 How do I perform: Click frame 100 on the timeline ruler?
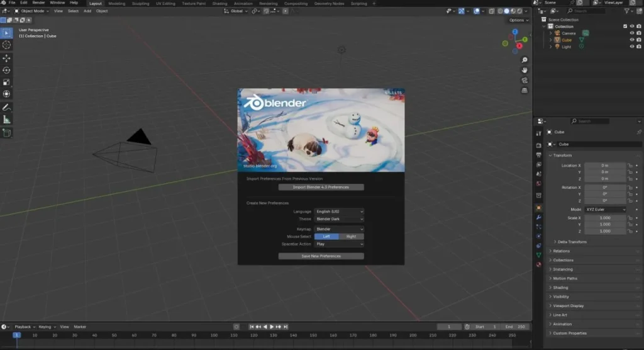click(214, 336)
